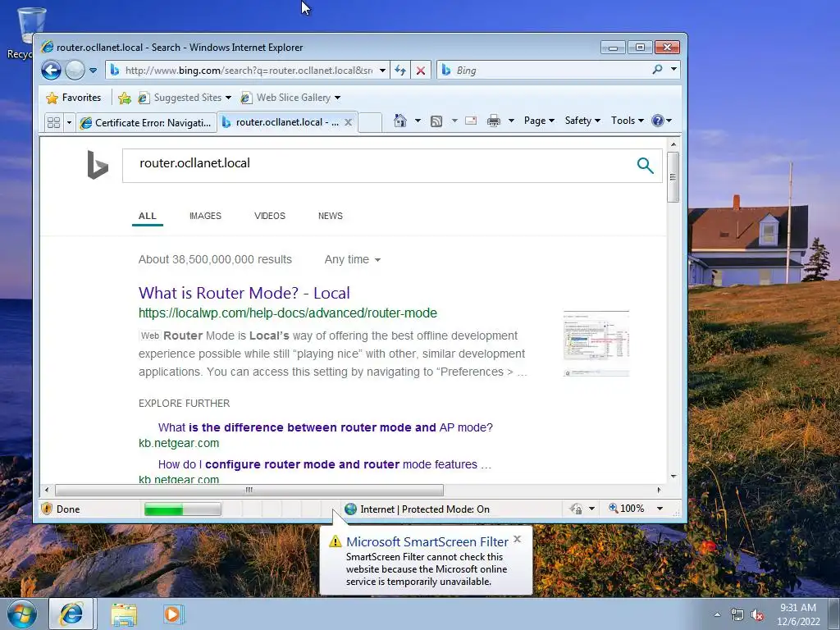840x630 pixels.
Task: Click the muted volume tray icon
Action: [x=757, y=615]
